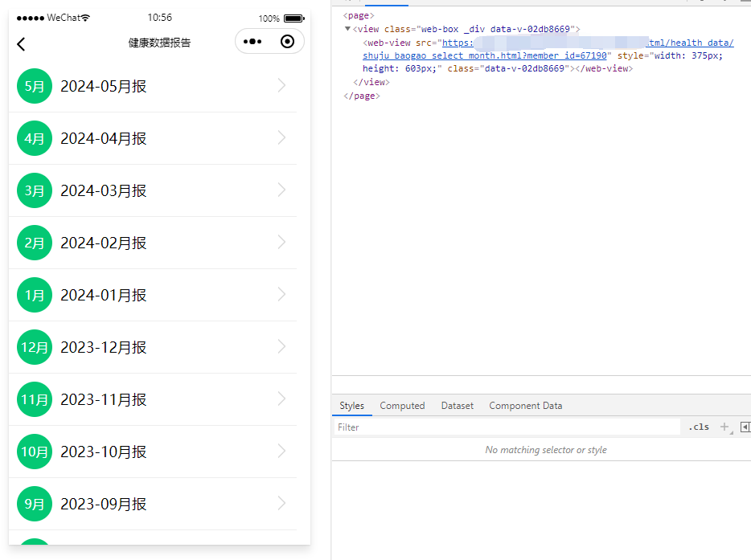Screen dimensions: 751x560
Task: Switch to the Component Data tab
Action: [x=525, y=406]
